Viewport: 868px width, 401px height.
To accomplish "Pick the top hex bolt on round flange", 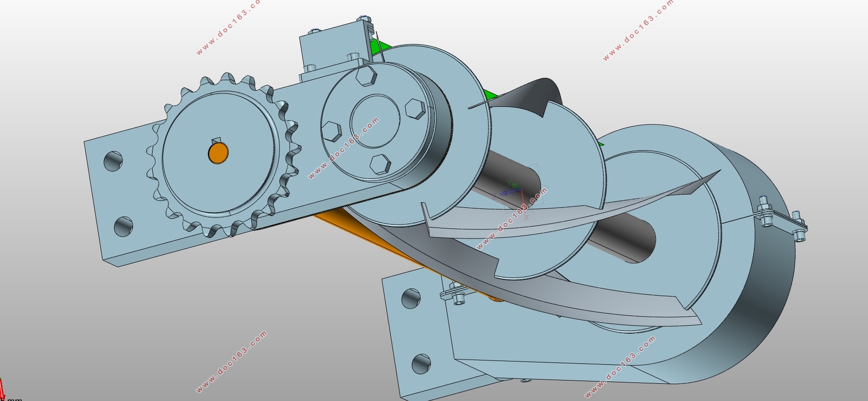I will (366, 76).
